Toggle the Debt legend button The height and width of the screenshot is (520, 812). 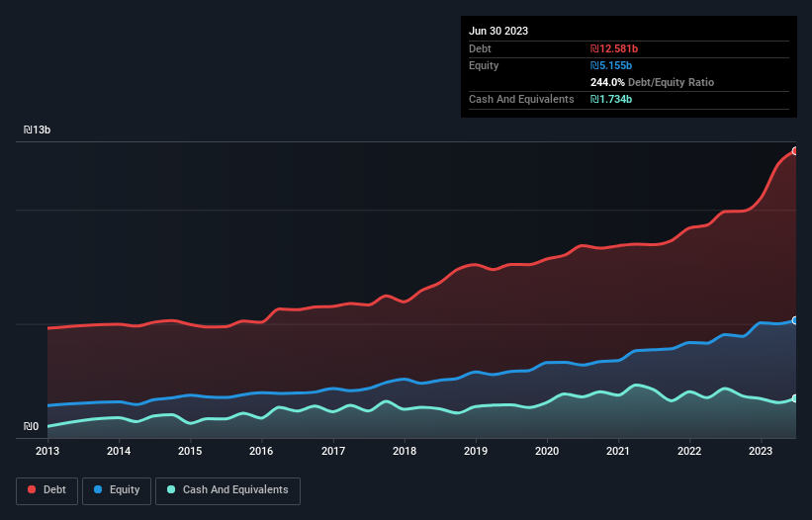coord(47,490)
